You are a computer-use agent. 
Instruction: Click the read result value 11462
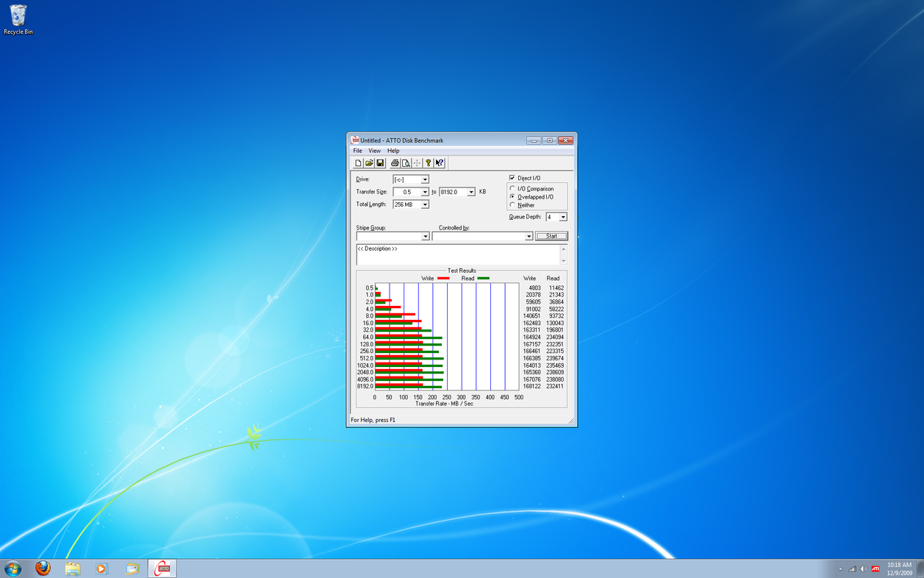[x=556, y=288]
